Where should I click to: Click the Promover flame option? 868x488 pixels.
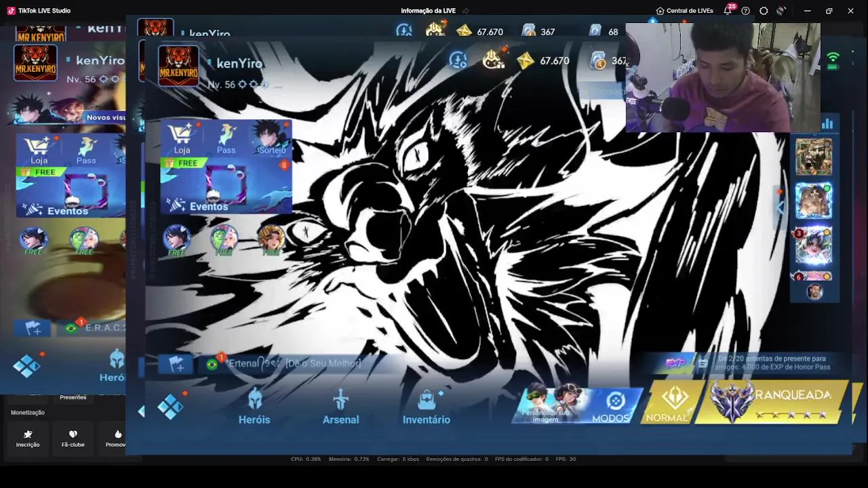117,439
